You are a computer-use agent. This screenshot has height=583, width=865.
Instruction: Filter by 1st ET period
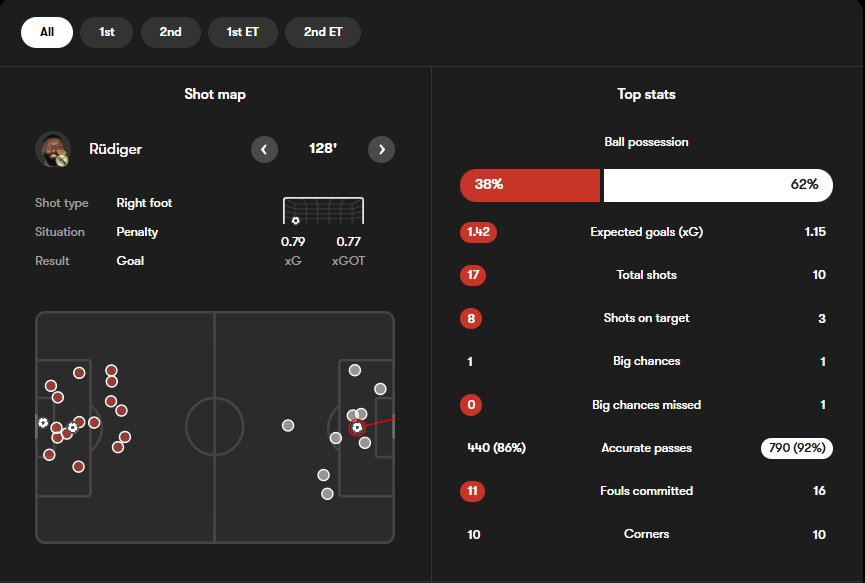[x=243, y=32]
